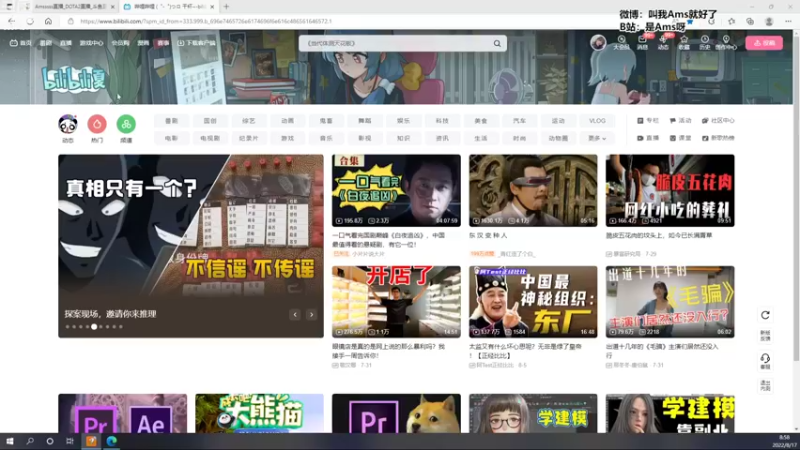Show previous carousel slide with left chevron
The height and width of the screenshot is (450, 800).
click(x=295, y=315)
